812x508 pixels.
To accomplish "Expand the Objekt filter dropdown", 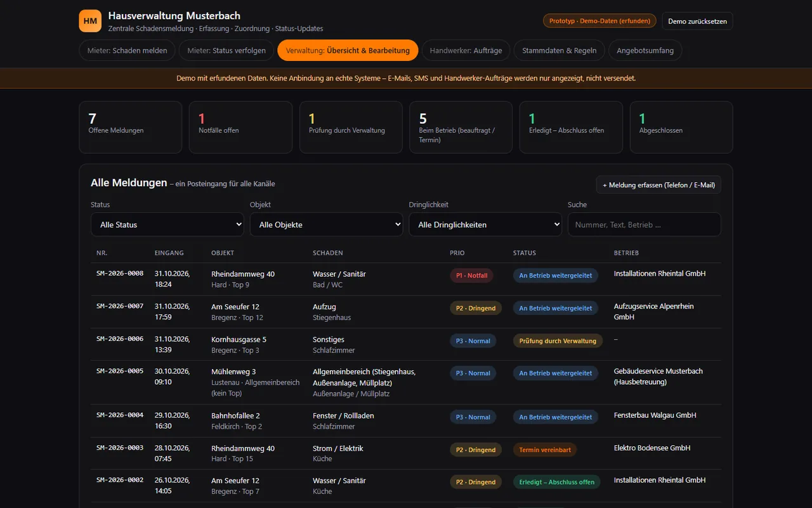I will tap(327, 224).
